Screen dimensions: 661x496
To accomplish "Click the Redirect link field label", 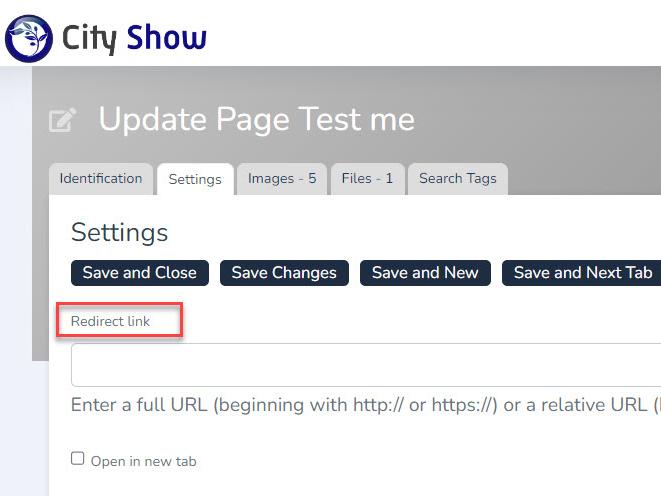I will [x=110, y=321].
